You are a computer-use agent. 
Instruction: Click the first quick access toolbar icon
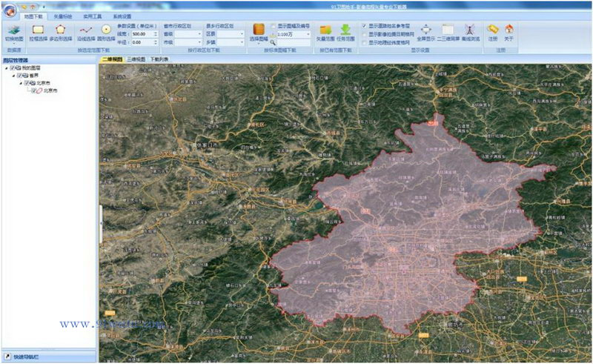pos(24,7)
